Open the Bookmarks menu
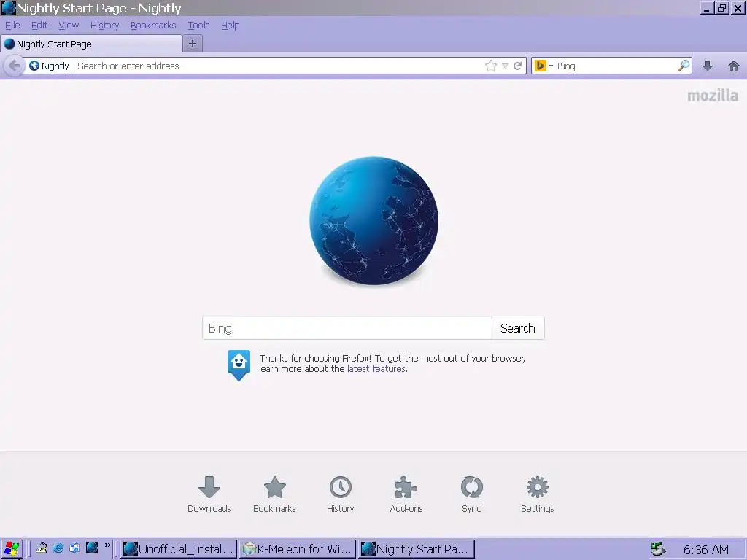Image resolution: width=747 pixels, height=560 pixels. point(153,26)
